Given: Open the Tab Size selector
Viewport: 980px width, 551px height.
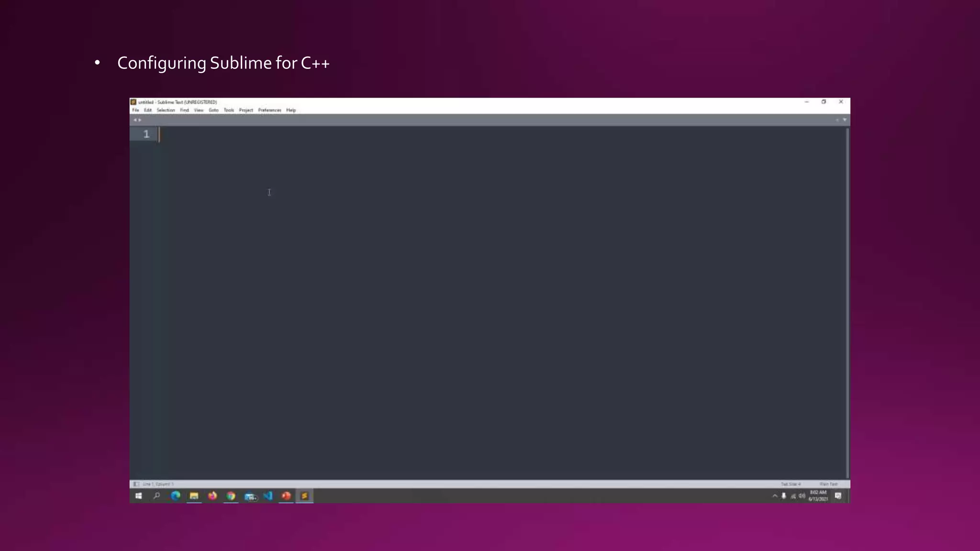Looking at the screenshot, I should 791,484.
